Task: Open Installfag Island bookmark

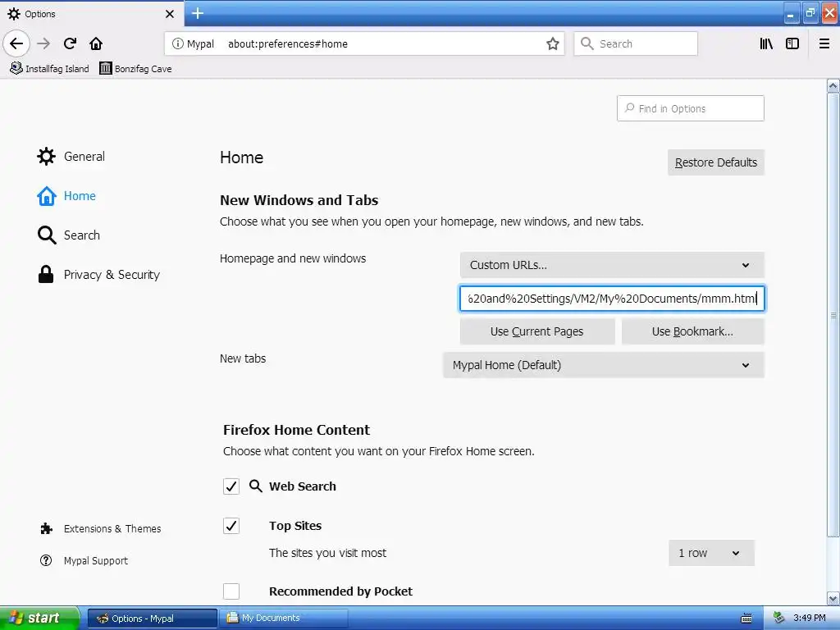Action: 49,69
